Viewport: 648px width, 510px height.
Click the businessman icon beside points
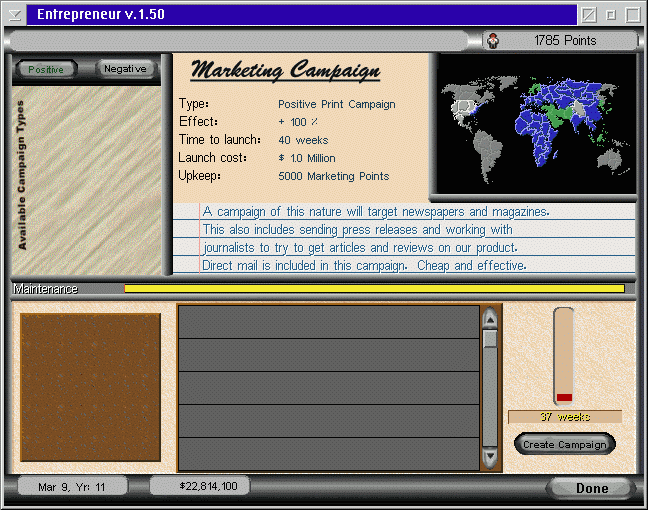point(493,41)
